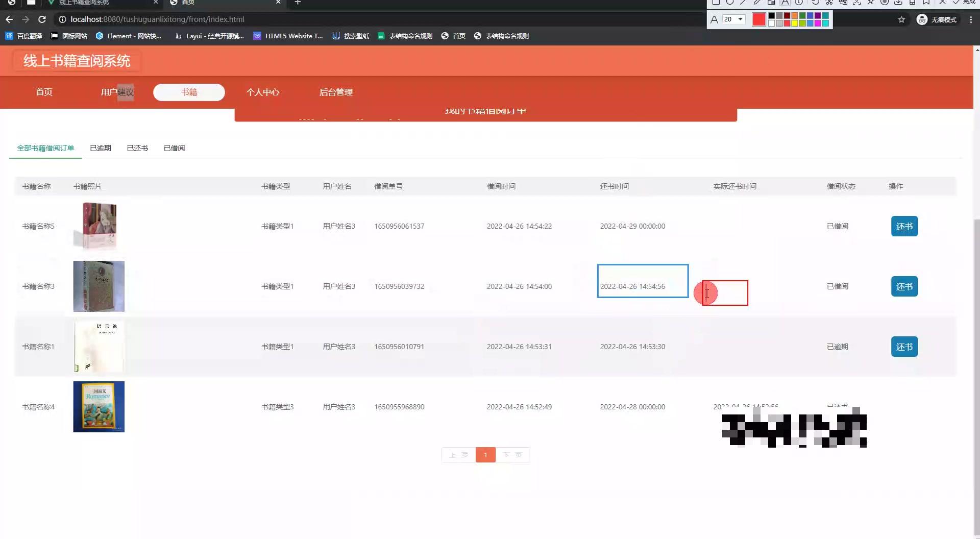Pick the black color swatch
The height and width of the screenshot is (539, 980).
(x=772, y=16)
